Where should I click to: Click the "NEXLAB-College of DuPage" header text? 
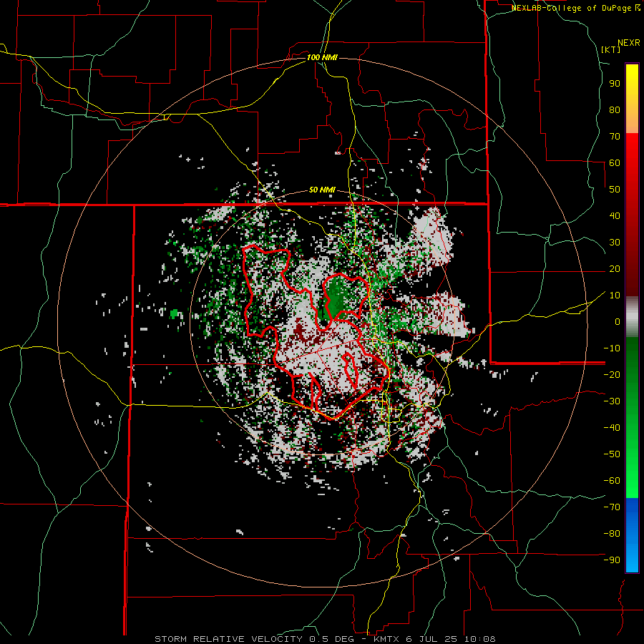(572, 8)
